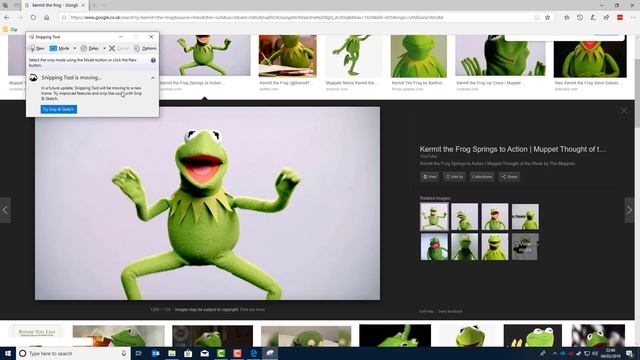640x360 pixels.
Task: Click the Edge icon on the taskbar
Action: tap(253, 353)
